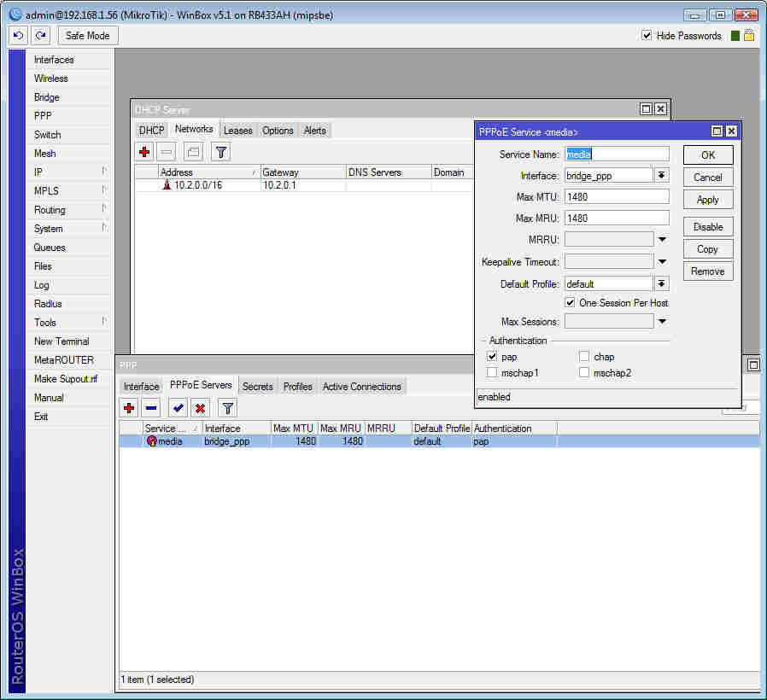Click the padlock icon at top right

(749, 35)
